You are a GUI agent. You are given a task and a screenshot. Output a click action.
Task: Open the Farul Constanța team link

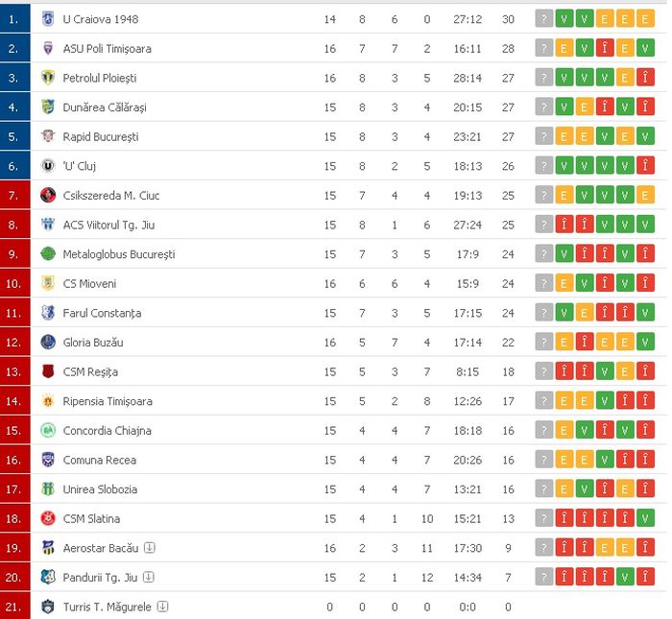click(x=102, y=313)
